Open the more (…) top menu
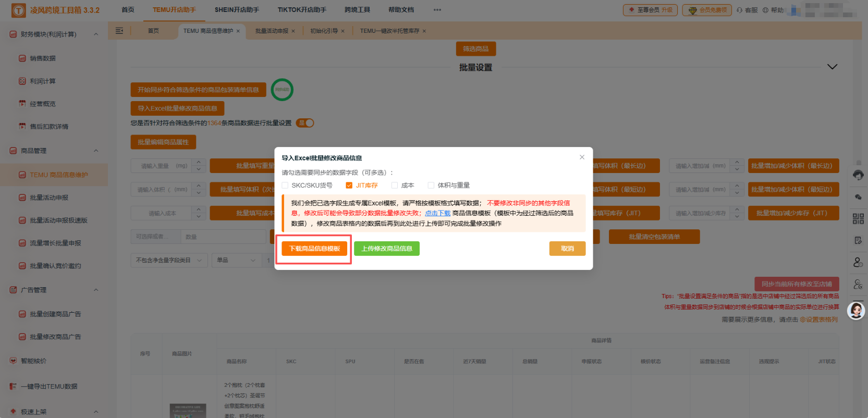The height and width of the screenshot is (418, 868). [x=437, y=10]
